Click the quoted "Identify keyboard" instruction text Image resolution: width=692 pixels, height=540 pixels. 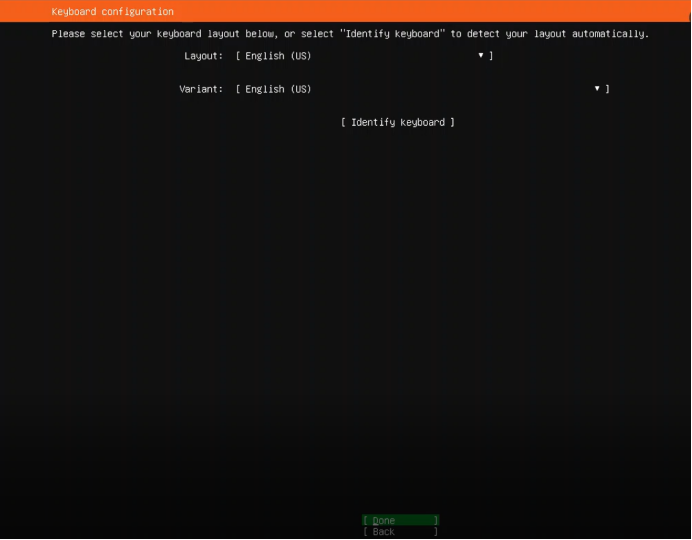point(391,34)
